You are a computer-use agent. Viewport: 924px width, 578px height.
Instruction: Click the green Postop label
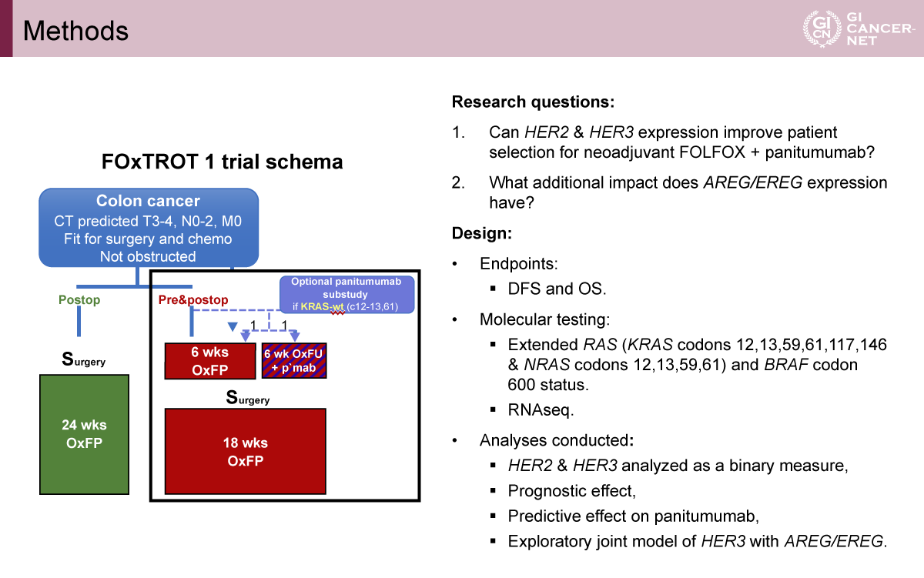point(79,299)
